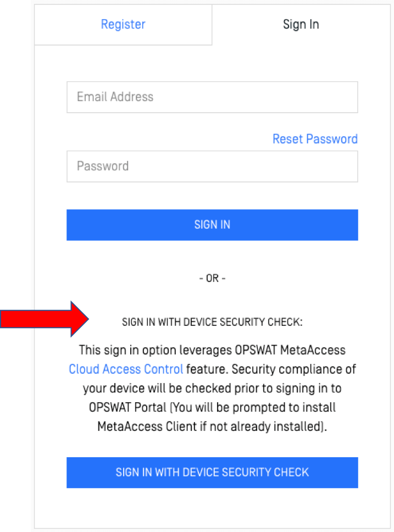Viewport: 394px width, 532px height.
Task: Click the '- OR -' divider text
Action: click(212, 278)
